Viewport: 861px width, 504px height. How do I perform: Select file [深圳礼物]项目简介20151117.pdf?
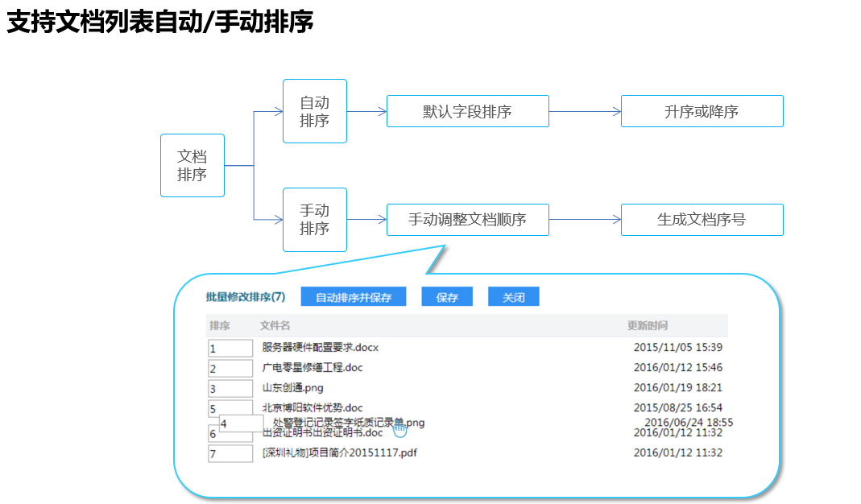pos(339,453)
